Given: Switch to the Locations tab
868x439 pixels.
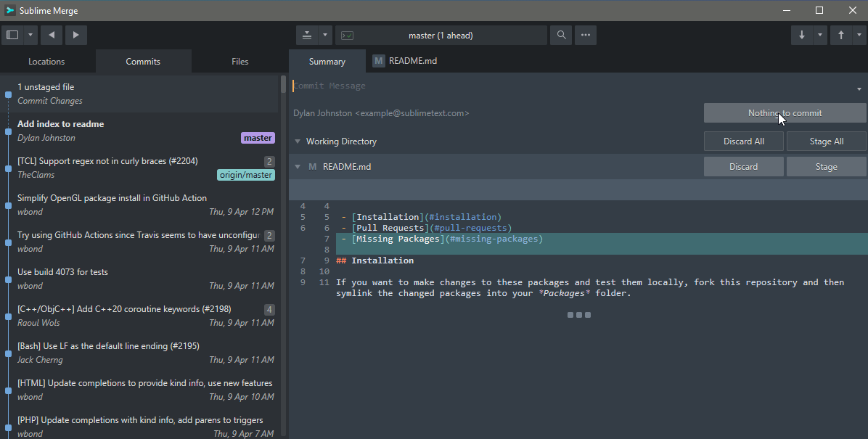Looking at the screenshot, I should click(46, 62).
